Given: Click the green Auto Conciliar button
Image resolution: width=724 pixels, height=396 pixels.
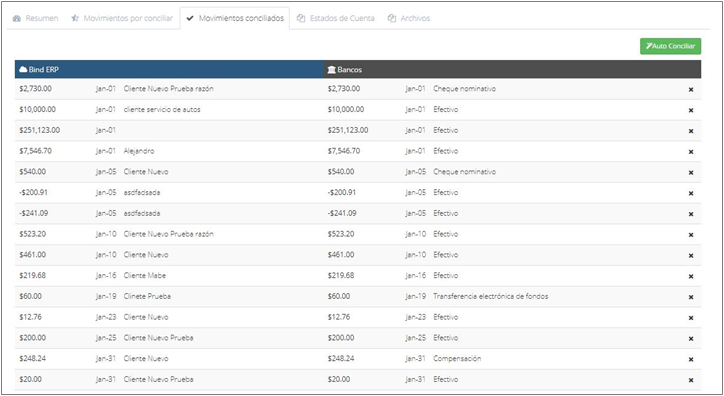Looking at the screenshot, I should pyautogui.click(x=670, y=46).
